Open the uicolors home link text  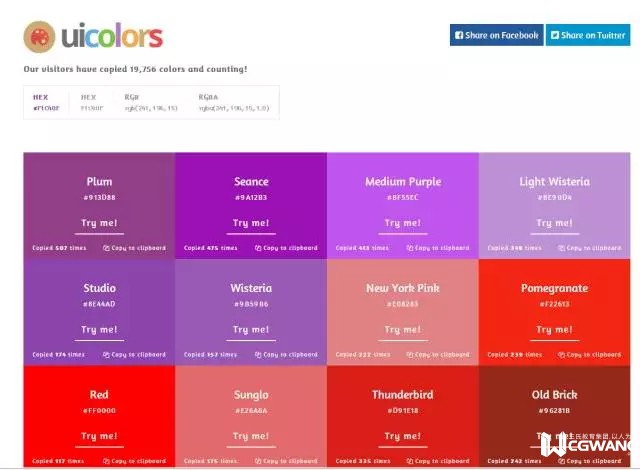(x=111, y=38)
